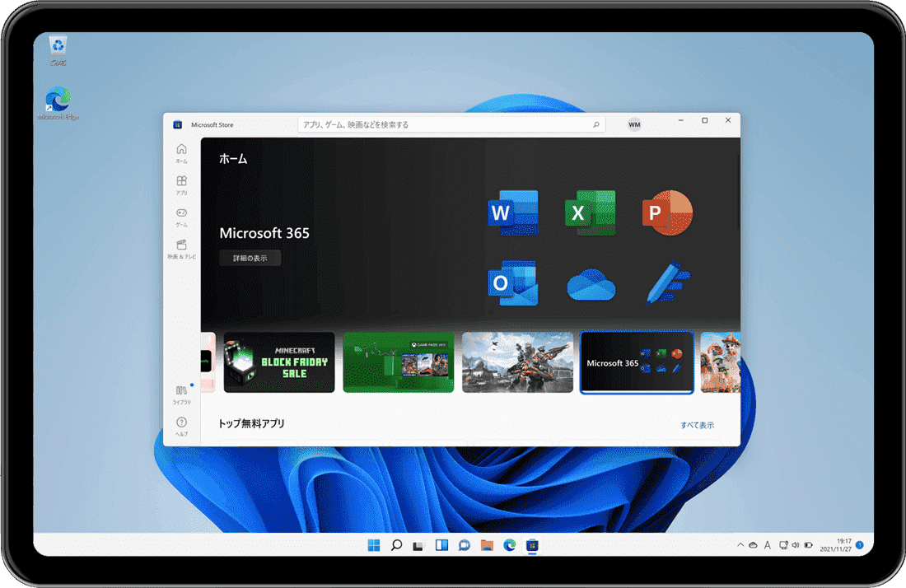
Task: Click the トップ無料アプリ heading
Action: click(251, 423)
